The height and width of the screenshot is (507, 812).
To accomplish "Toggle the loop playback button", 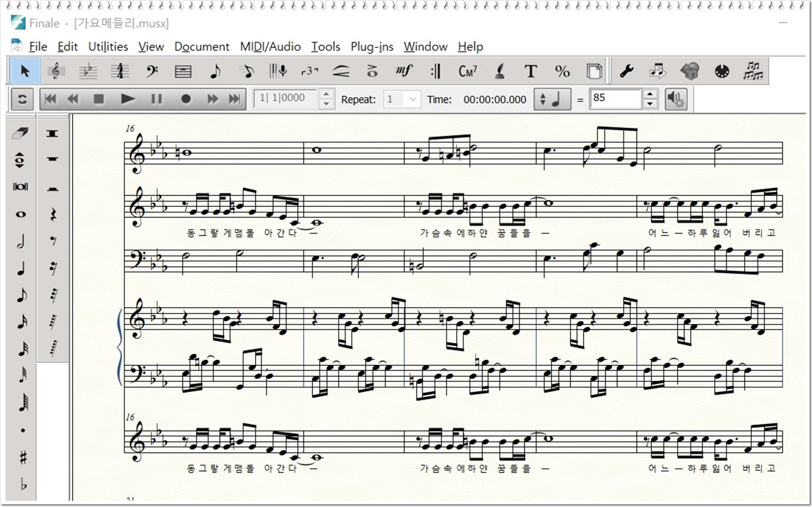I will (x=22, y=99).
